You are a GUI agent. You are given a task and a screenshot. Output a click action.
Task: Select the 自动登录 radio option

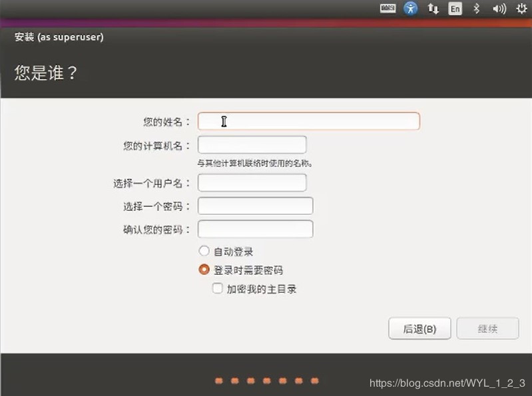pos(204,251)
